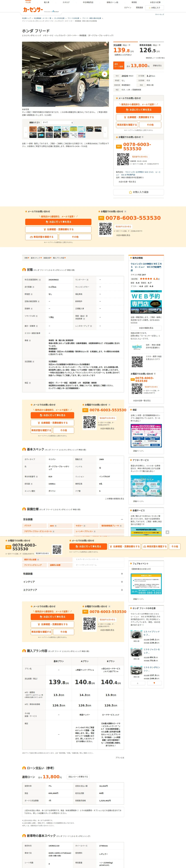Screen dimensions: 186x868
Task: Jump to 購入プラン内容 via the anchor navigation
Action: point(59,258)
